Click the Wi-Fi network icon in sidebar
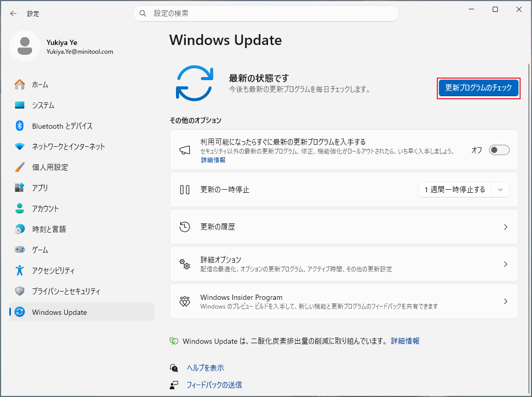Screen dimensions: 532x397 pos(20,146)
